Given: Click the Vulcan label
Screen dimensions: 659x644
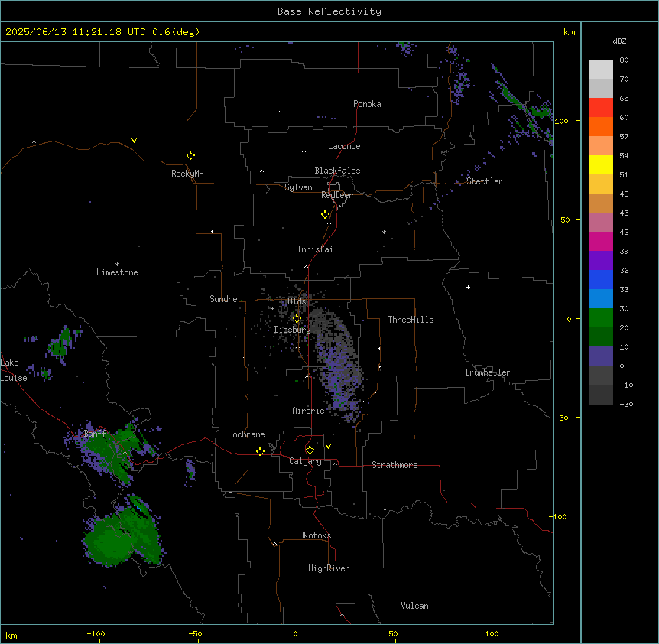Looking at the screenshot, I should click(x=414, y=606).
